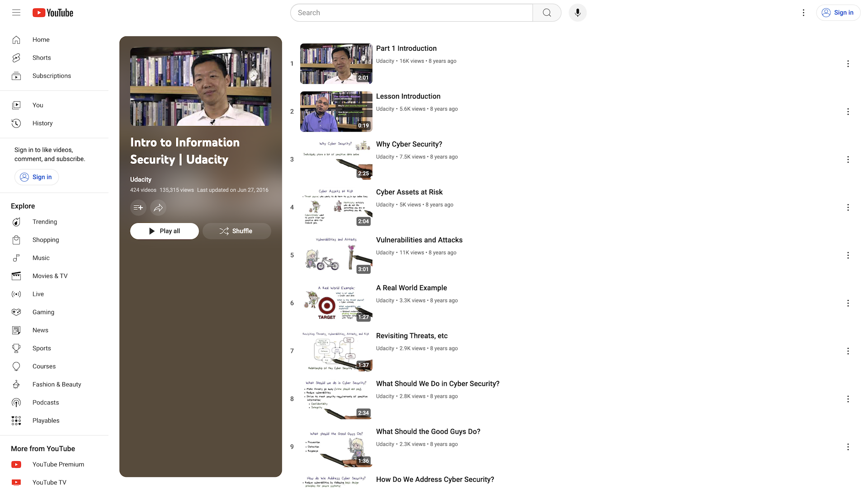Open video Part 1 Introduction
This screenshot has width=868, height=488.
coord(406,48)
